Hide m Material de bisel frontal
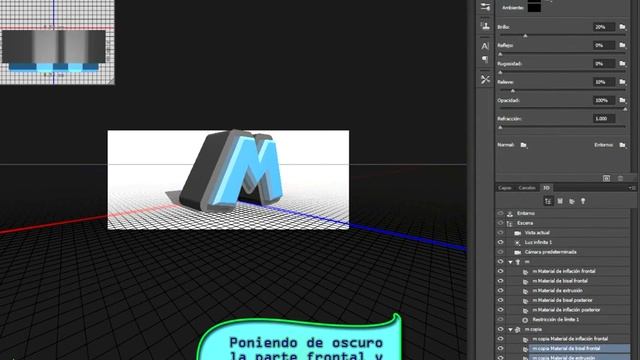Image resolution: width=640 pixels, height=360 pixels. pyautogui.click(x=500, y=281)
